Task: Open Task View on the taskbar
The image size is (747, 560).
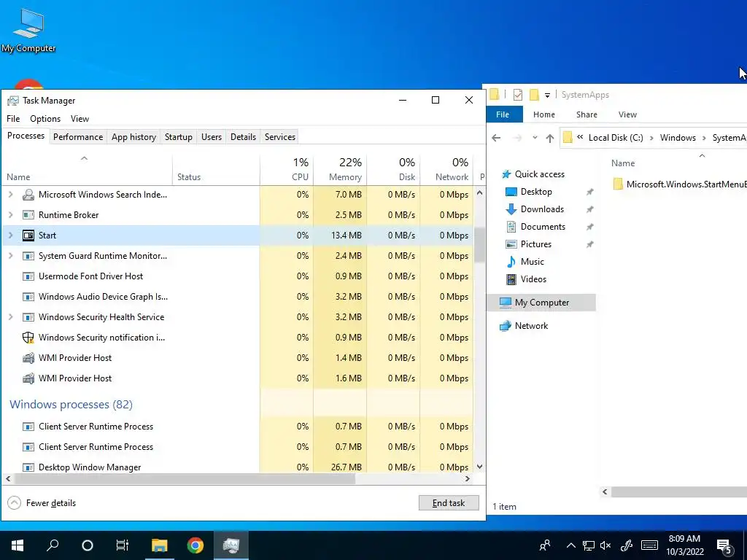Action: click(x=123, y=545)
